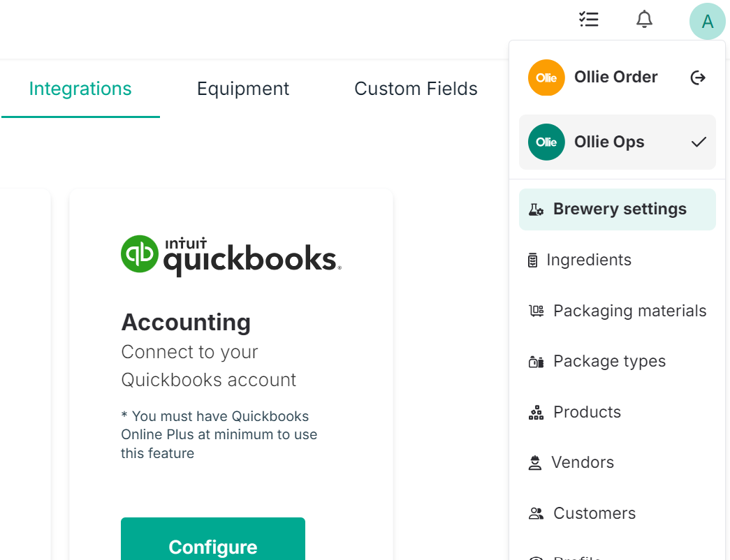Click the Packaging materials icon
The image size is (730, 560).
[x=536, y=311]
